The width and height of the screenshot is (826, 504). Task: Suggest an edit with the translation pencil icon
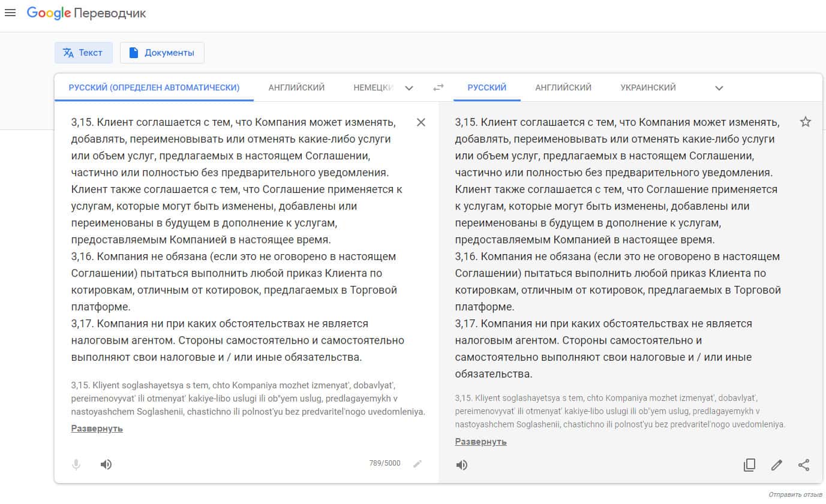777,465
